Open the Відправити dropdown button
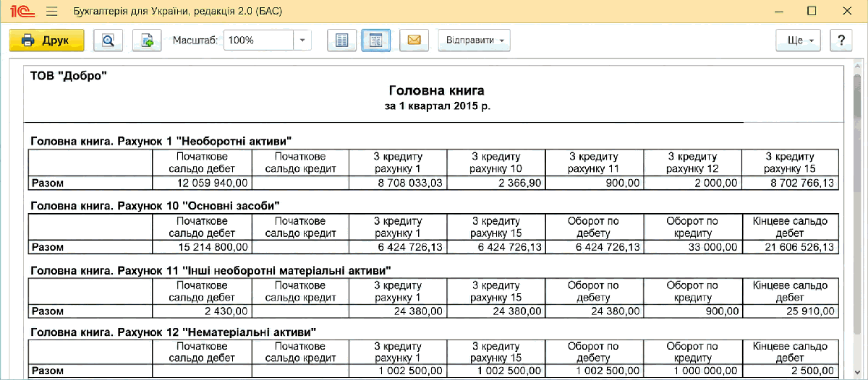Viewport: 868px width, 380px height. pos(474,40)
